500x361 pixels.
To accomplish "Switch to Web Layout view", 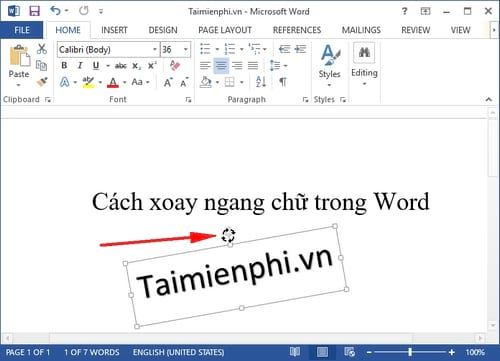I will click(x=349, y=352).
